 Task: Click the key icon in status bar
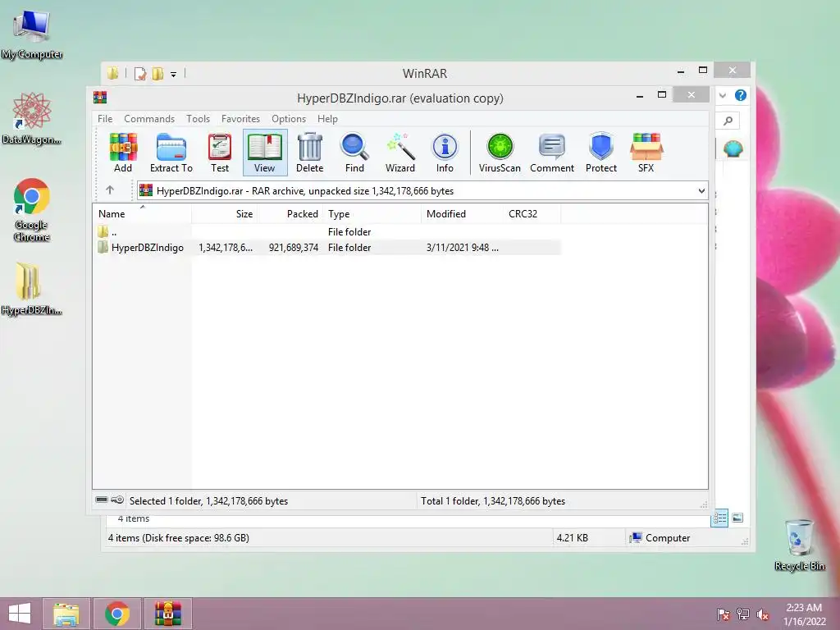(117, 500)
